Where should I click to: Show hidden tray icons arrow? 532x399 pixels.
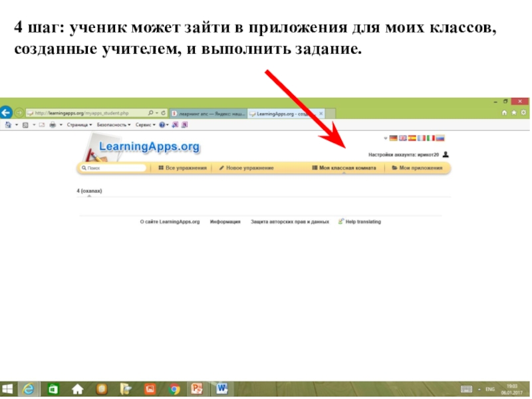click(479, 390)
